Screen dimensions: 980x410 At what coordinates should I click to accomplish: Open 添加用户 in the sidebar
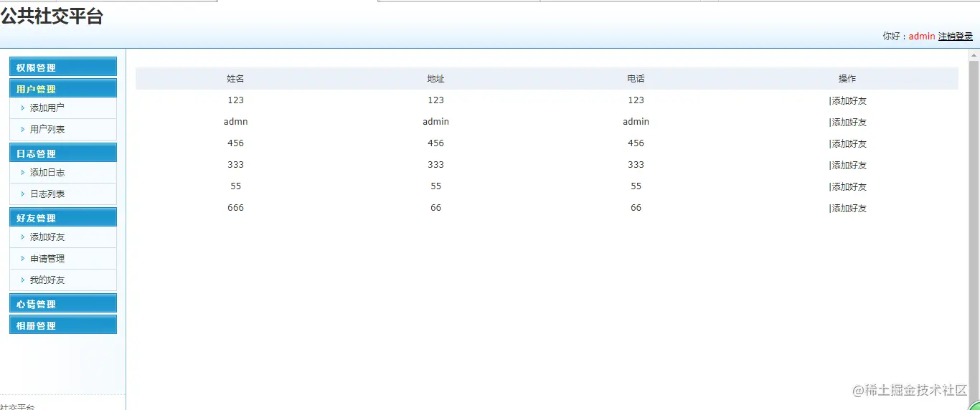[x=47, y=108]
